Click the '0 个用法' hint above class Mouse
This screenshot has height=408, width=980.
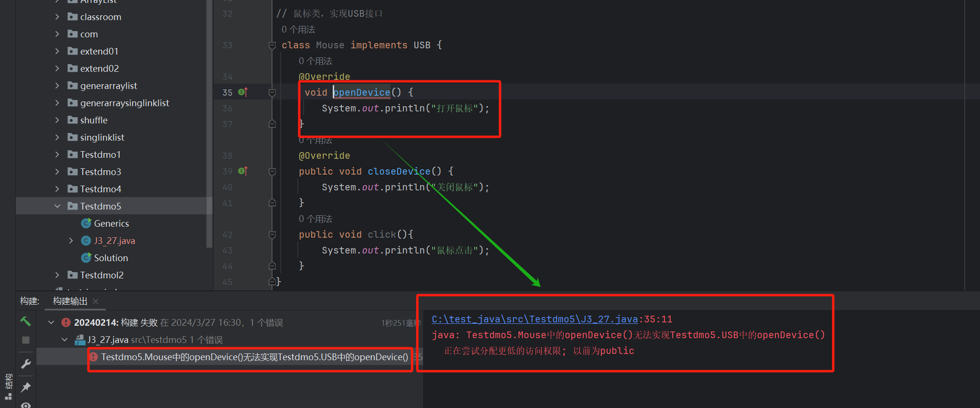click(x=298, y=29)
